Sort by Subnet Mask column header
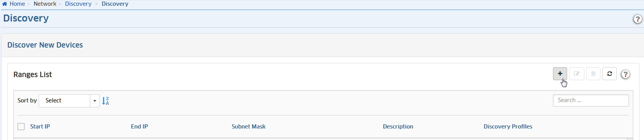The height and width of the screenshot is (140, 644). (x=249, y=127)
